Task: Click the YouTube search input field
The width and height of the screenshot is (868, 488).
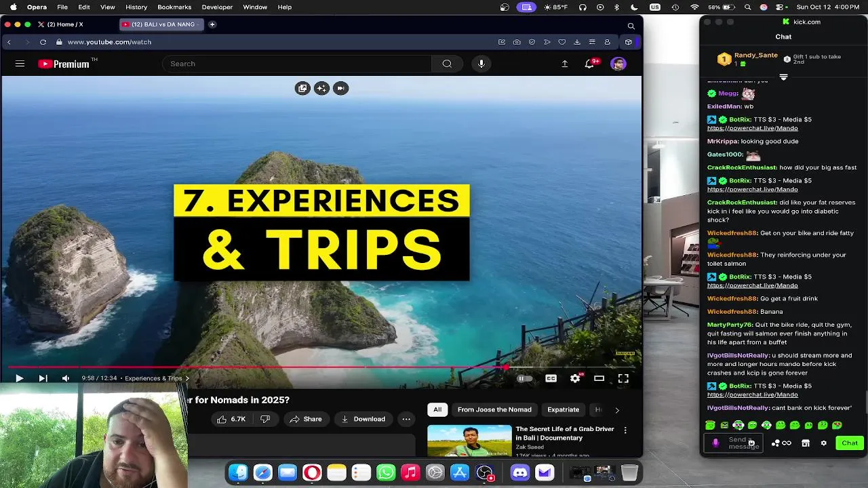Action: click(x=296, y=64)
